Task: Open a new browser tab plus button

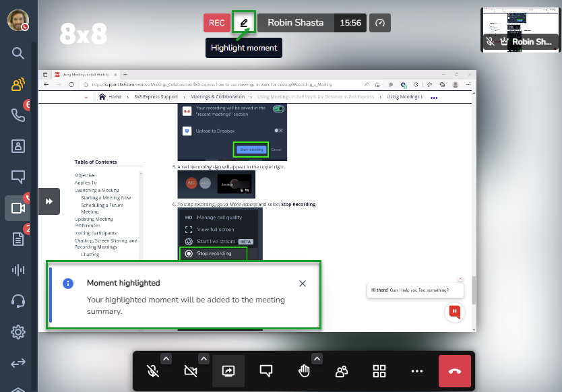Action: [125, 75]
